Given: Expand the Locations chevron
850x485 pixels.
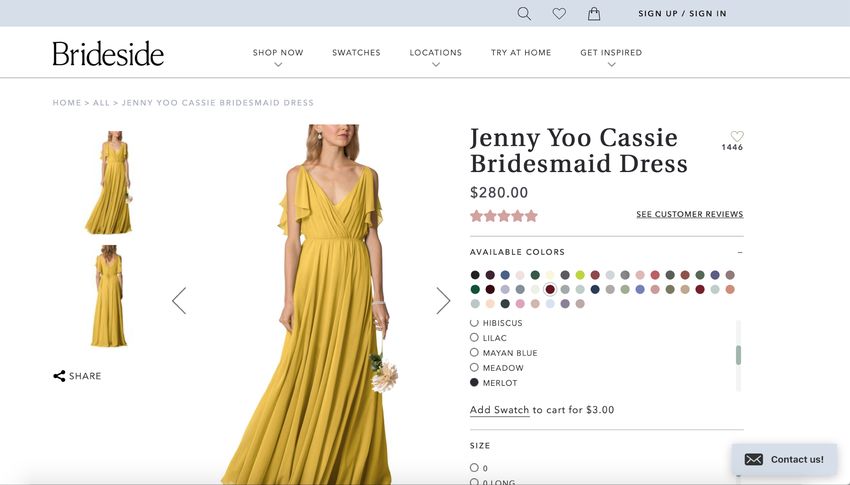Looking at the screenshot, I should [436, 64].
